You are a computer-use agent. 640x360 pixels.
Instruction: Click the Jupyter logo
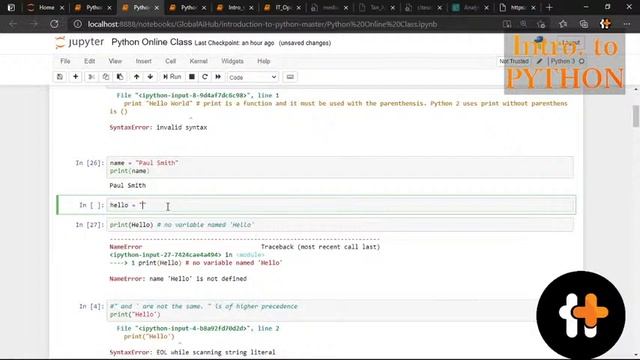[x=80, y=42]
